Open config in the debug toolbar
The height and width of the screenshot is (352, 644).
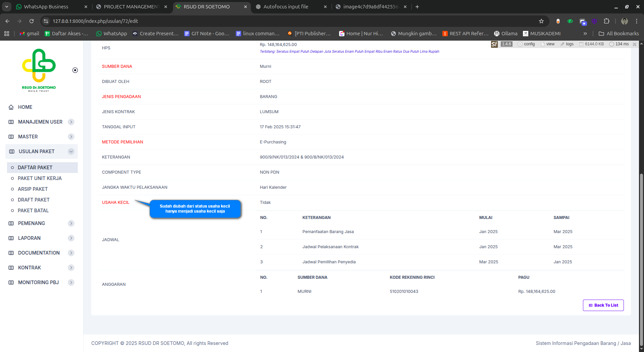tap(526, 44)
